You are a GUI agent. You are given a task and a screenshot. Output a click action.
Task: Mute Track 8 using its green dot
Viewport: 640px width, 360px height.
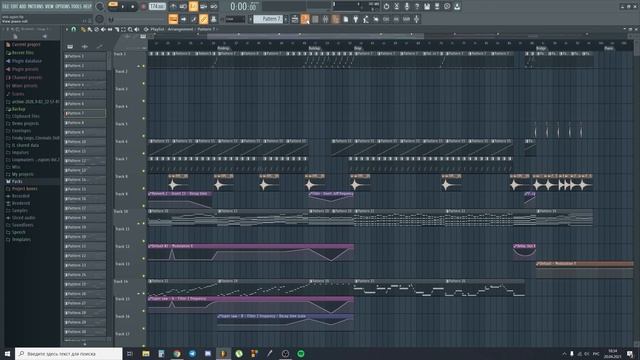(143, 189)
